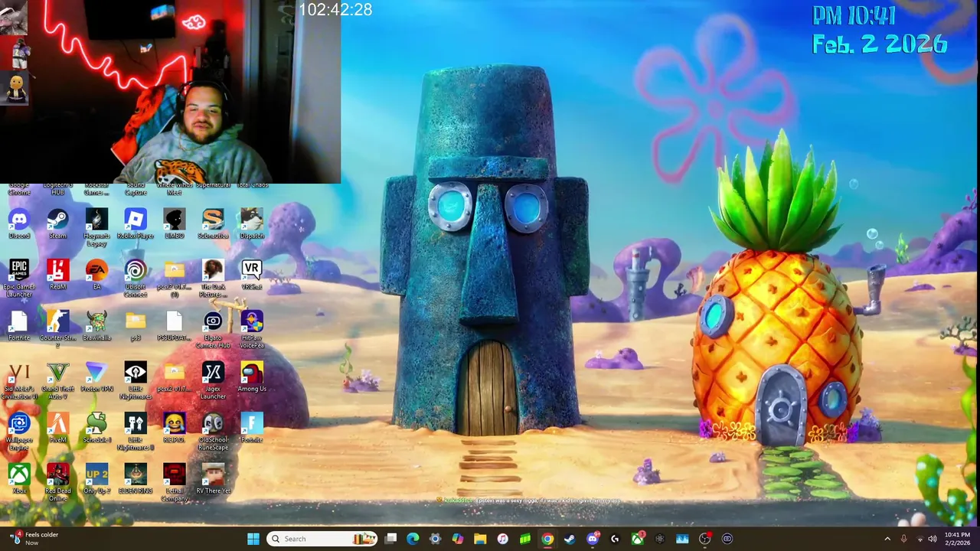Open the Windows Start menu
The width and height of the screenshot is (980, 551).
pyautogui.click(x=253, y=539)
